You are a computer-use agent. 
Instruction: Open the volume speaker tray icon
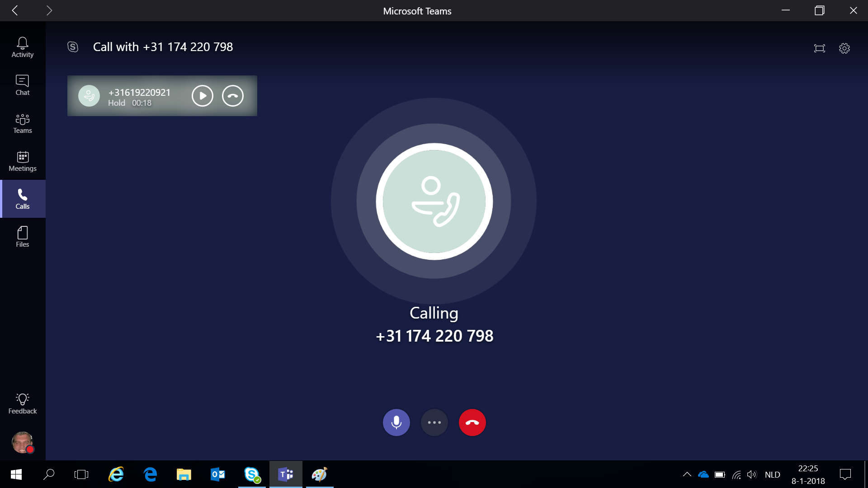pyautogui.click(x=752, y=474)
